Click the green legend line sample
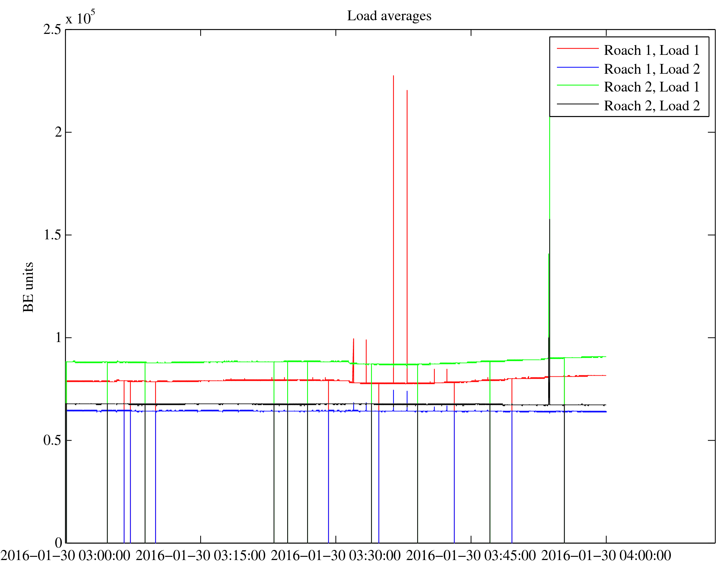This screenshot has width=725, height=588. [578, 85]
